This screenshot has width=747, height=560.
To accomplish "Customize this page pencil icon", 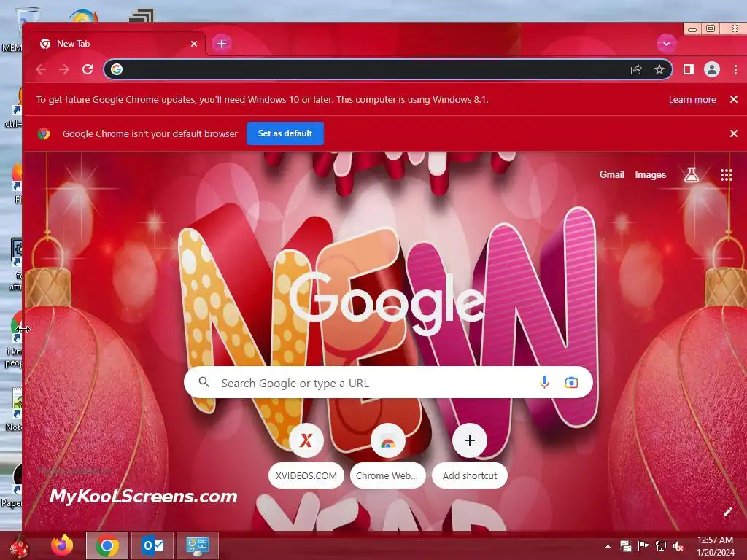I will (x=727, y=512).
